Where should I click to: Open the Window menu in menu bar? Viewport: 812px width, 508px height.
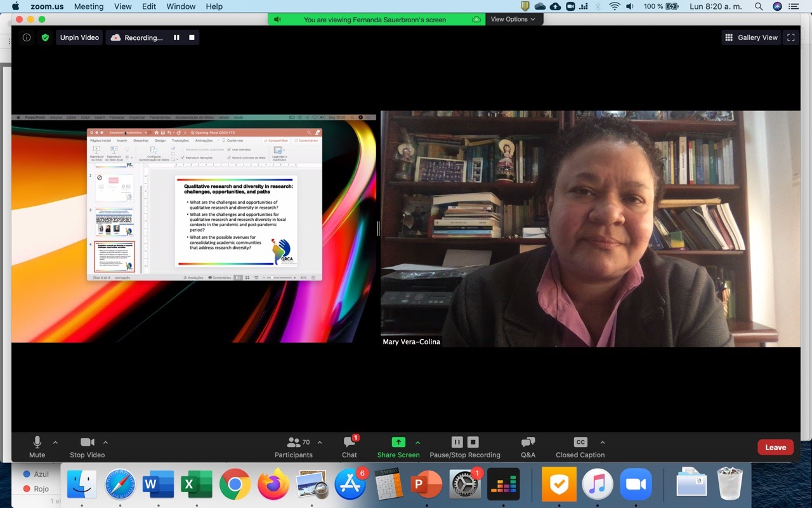tap(181, 6)
